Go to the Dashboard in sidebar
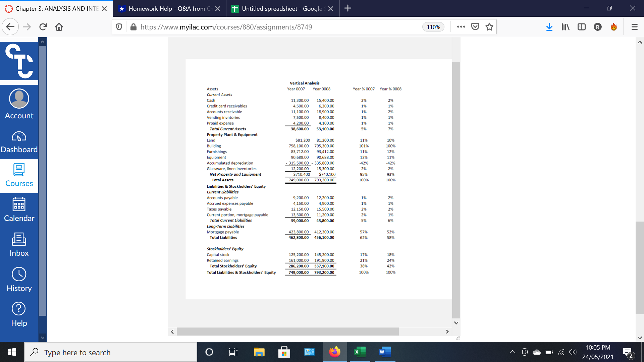The image size is (644, 362). tap(19, 142)
